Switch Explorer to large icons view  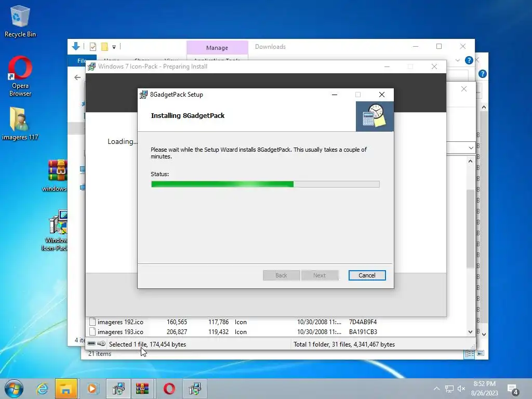(x=481, y=353)
